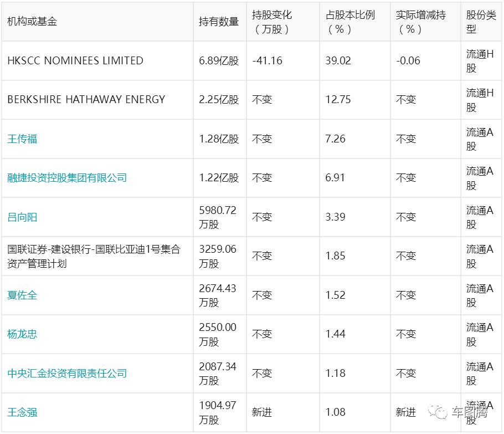The image size is (504, 434).
Task: Open 融捷投资控股集团有限公司 link
Action: click(x=67, y=178)
